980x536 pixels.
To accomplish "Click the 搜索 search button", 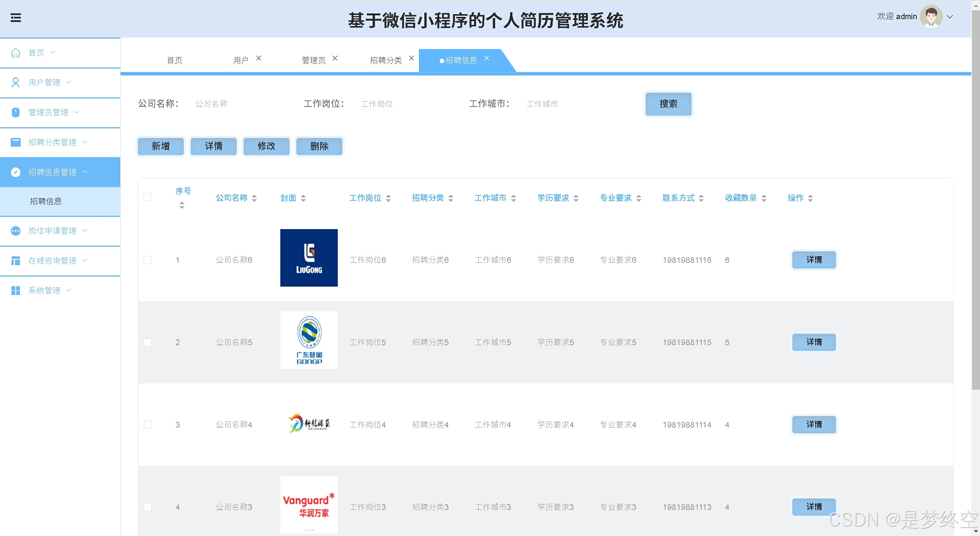I will 668,104.
